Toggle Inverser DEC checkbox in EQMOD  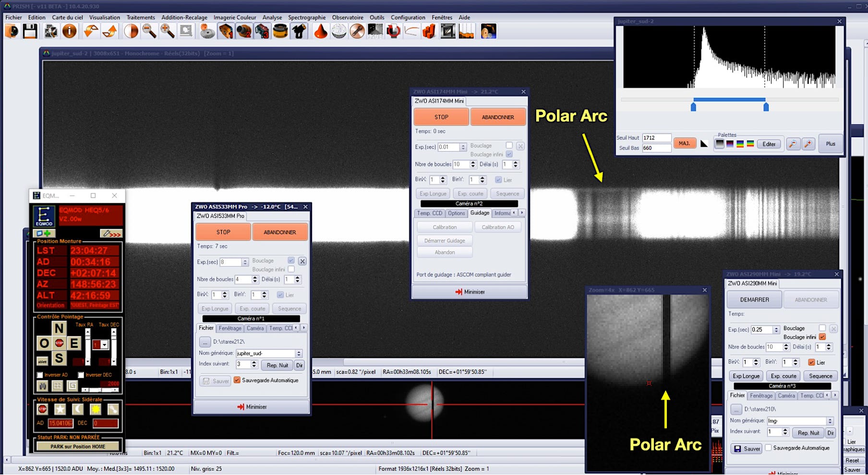coord(81,375)
